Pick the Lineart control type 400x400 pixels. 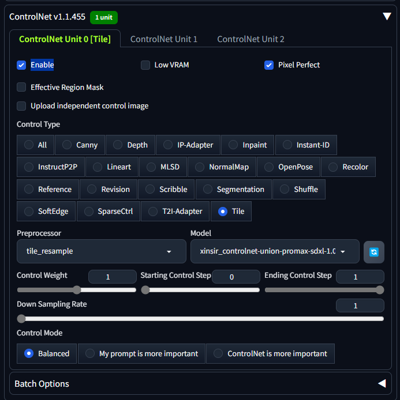pyautogui.click(x=112, y=167)
